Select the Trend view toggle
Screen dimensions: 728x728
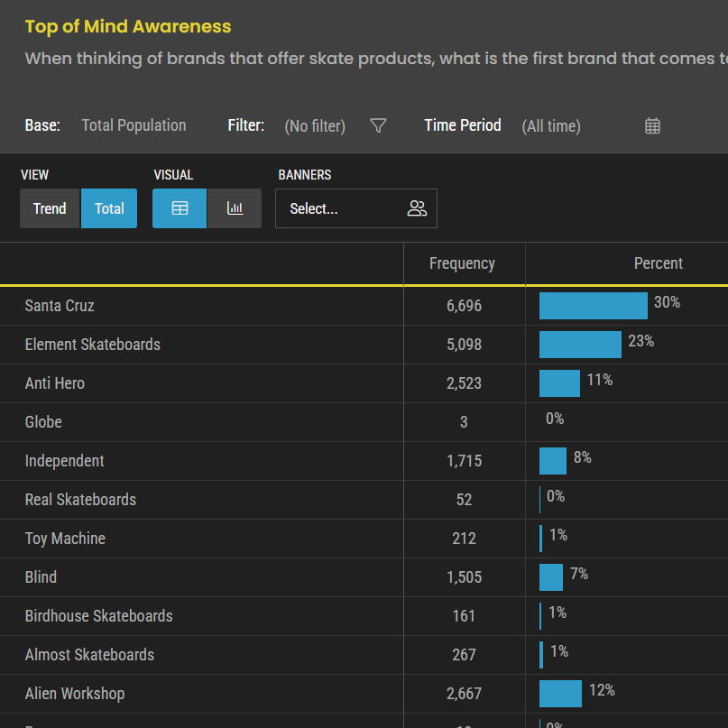tap(50, 208)
